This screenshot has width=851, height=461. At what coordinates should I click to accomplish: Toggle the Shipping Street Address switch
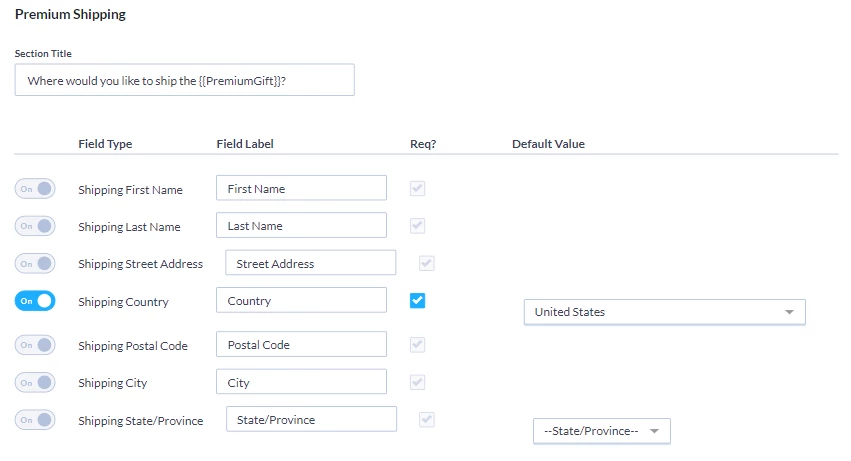(x=35, y=264)
